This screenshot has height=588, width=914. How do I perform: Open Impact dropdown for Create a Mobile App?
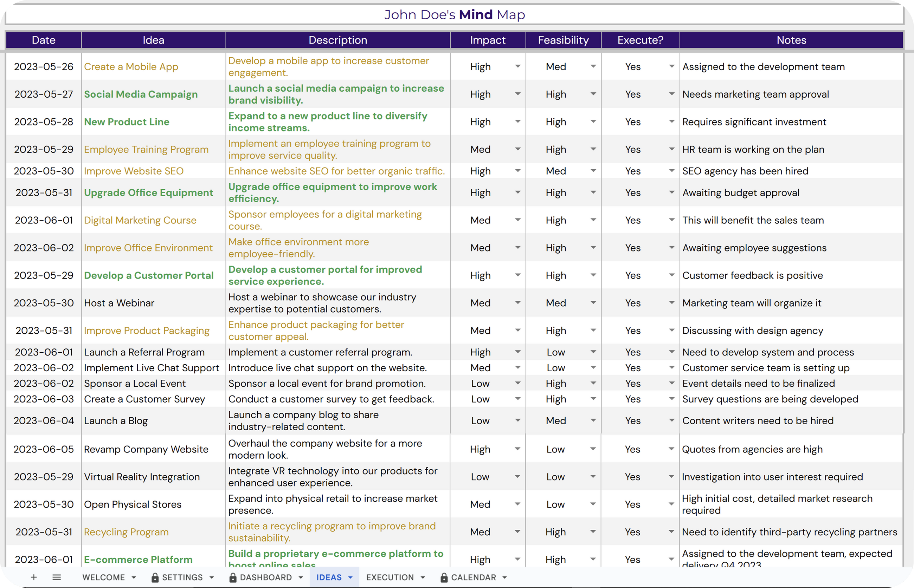(517, 66)
